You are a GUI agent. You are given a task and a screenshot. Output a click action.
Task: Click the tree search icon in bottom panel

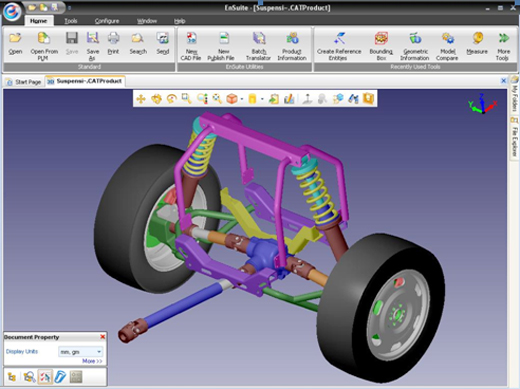29,377
